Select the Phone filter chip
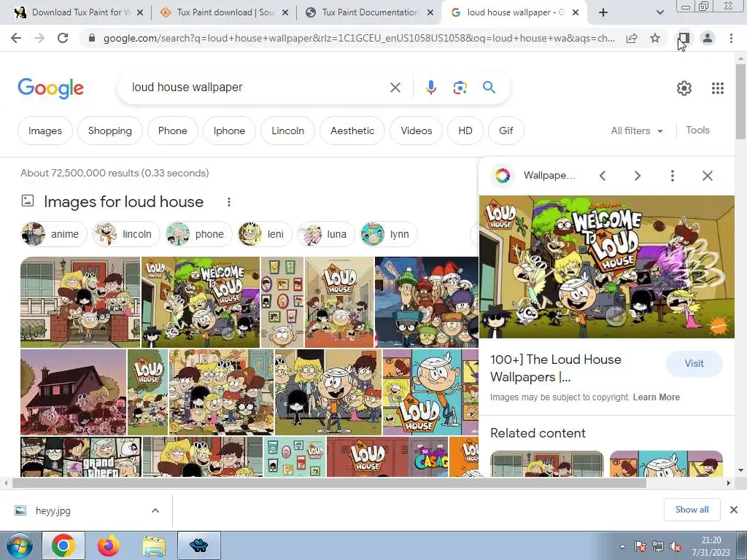The width and height of the screenshot is (747, 560). (172, 131)
